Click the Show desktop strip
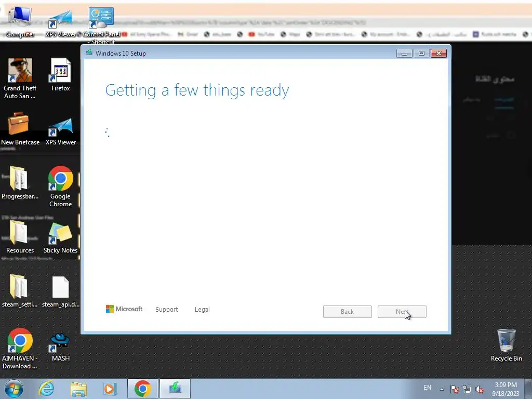Viewport: 532px width, 399px height. [x=528, y=389]
